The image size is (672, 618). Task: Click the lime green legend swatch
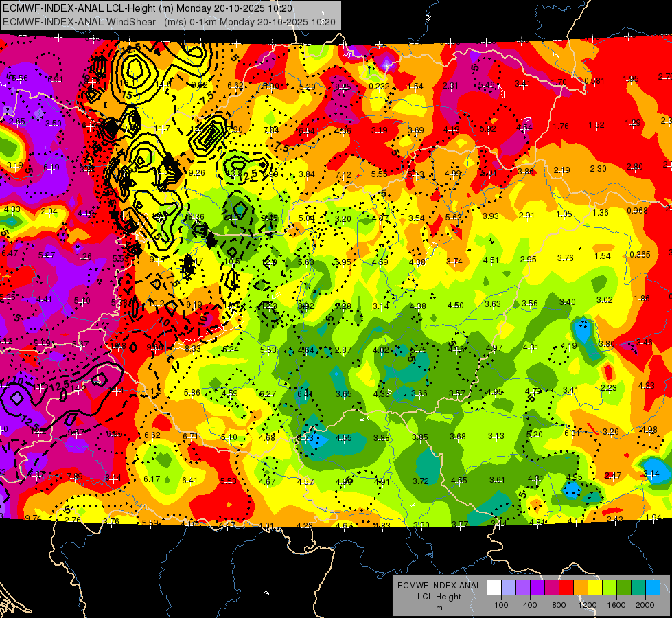(610, 588)
